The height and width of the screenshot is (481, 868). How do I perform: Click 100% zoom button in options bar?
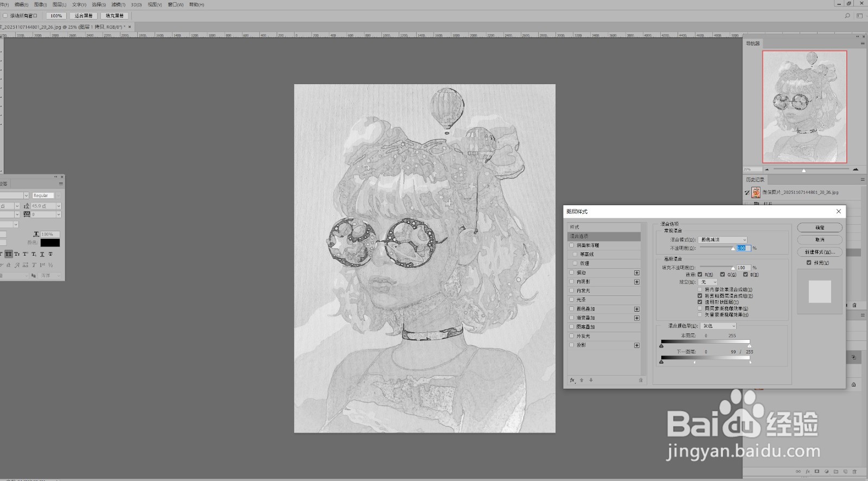(56, 16)
